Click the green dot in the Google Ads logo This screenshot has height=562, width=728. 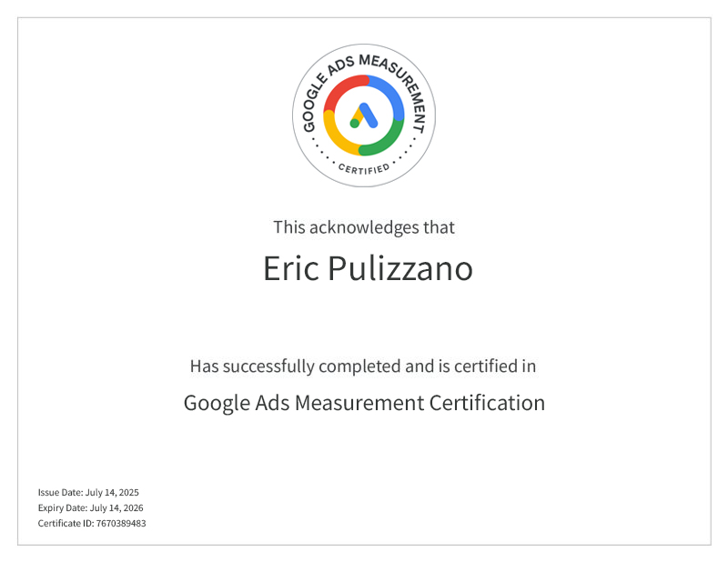click(x=355, y=124)
